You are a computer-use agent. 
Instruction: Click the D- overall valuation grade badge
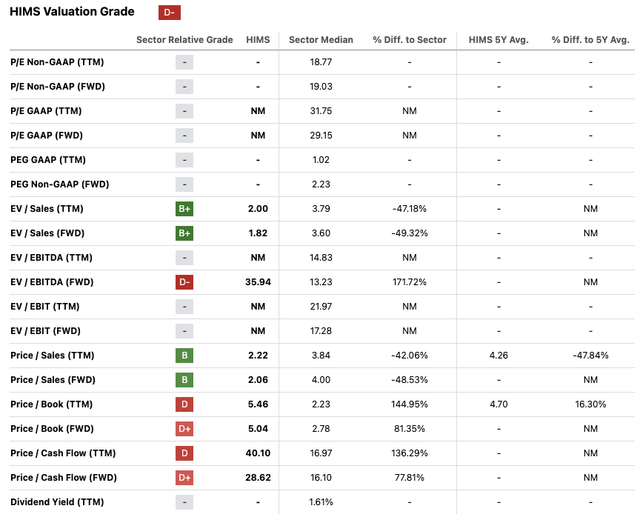(x=169, y=13)
